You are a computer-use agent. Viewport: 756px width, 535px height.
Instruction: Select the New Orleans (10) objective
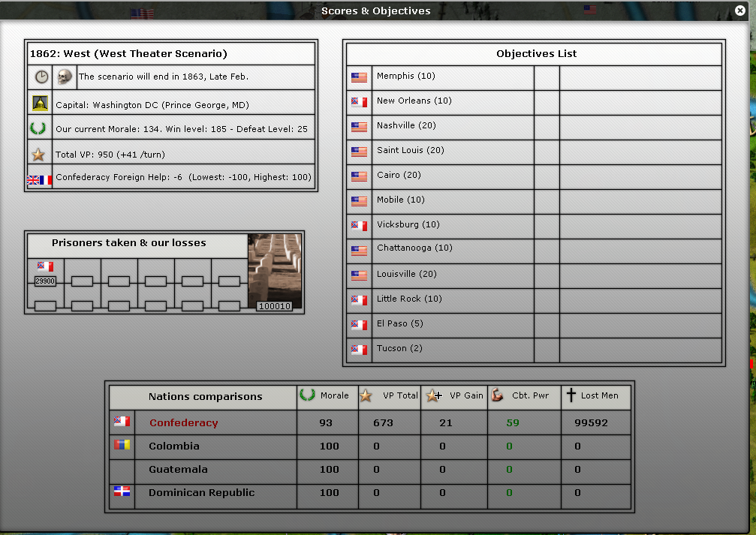point(403,101)
